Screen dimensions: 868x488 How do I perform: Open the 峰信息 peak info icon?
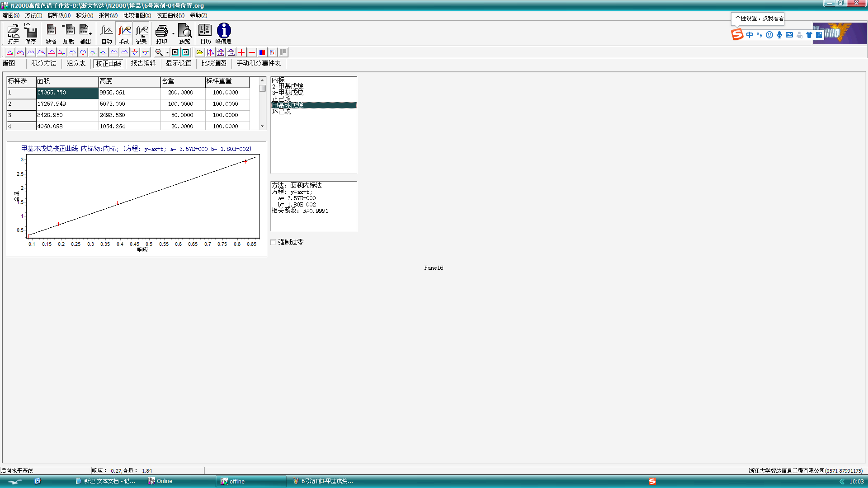coord(223,33)
